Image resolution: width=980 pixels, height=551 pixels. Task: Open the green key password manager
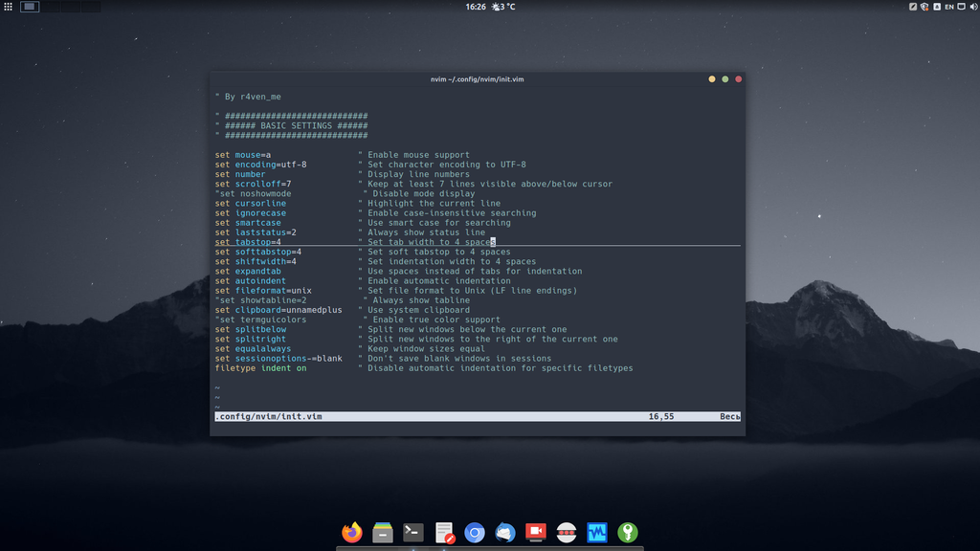(627, 532)
